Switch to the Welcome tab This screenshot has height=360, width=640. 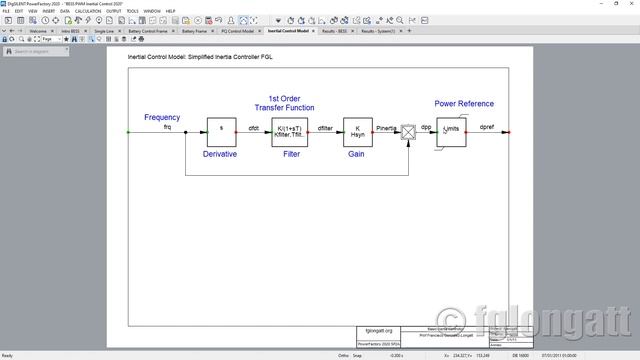click(38, 31)
